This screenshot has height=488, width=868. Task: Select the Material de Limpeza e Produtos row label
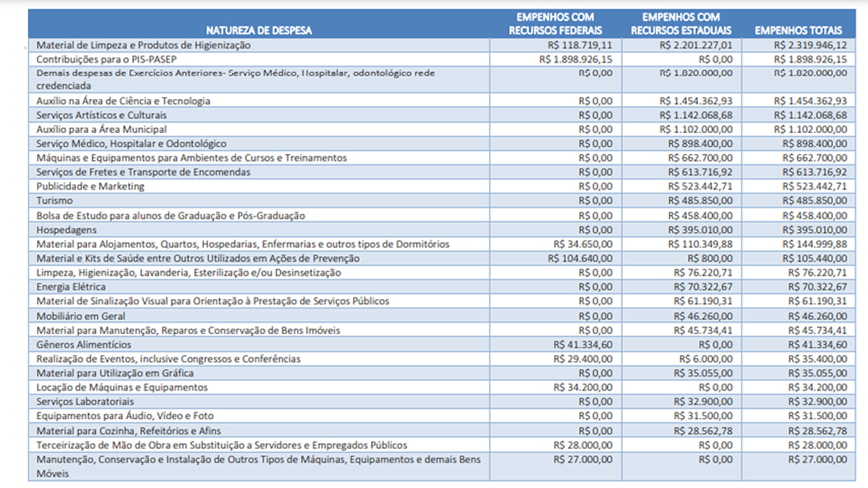143,45
